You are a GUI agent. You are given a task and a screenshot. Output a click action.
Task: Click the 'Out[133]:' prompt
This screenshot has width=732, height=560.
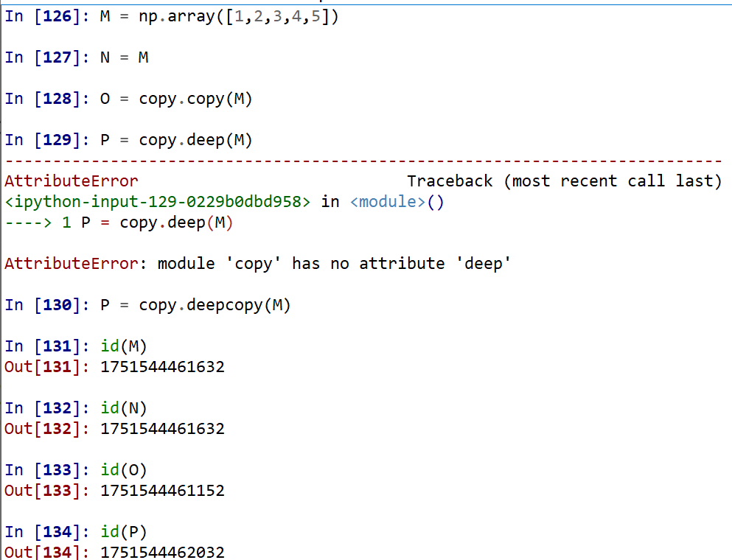point(46,491)
